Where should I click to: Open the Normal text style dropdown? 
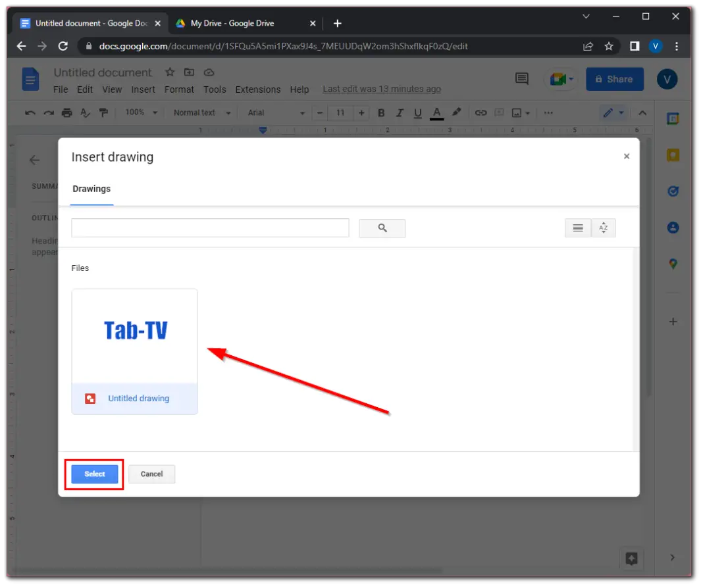[x=201, y=112]
